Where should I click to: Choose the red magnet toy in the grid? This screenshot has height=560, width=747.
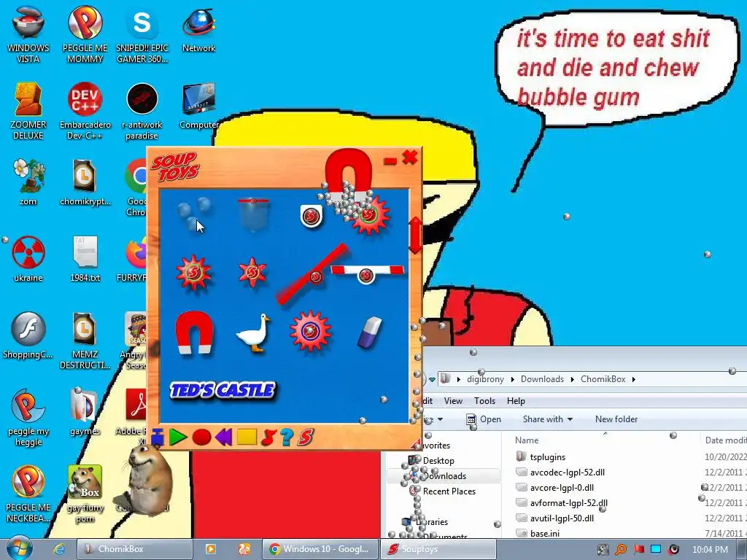194,332
